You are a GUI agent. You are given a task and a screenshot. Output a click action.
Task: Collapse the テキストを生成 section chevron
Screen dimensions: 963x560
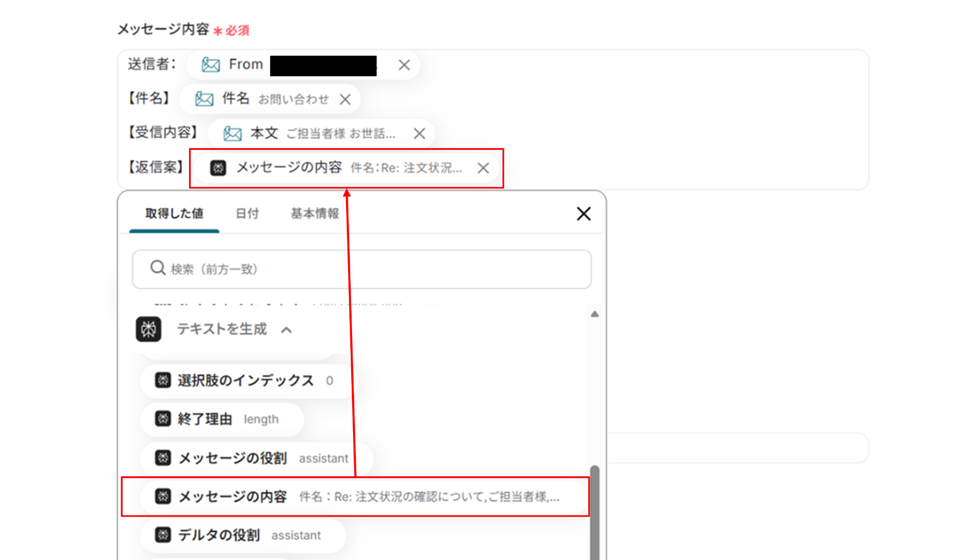[286, 330]
